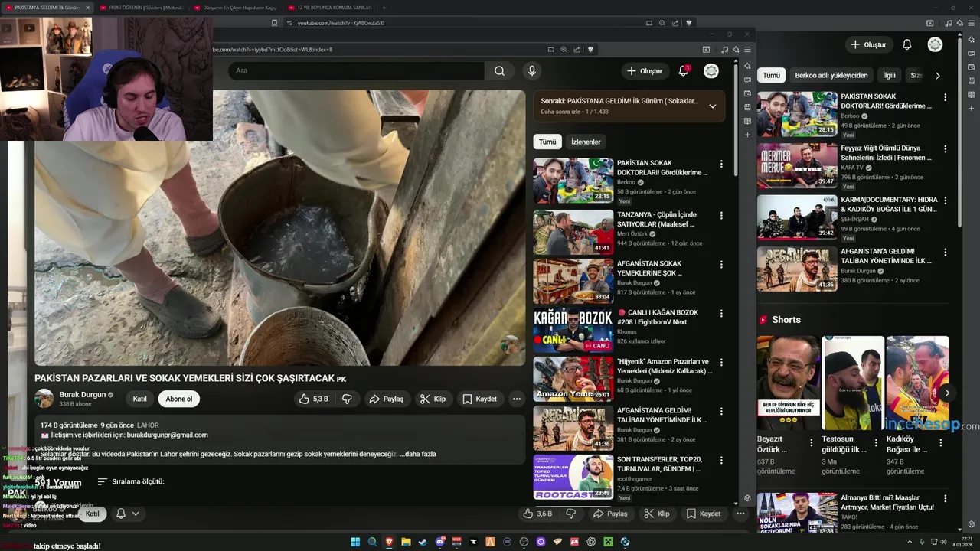Click the Brave shields icon in address bar
This screenshot has width=980, height=551.
point(590,50)
